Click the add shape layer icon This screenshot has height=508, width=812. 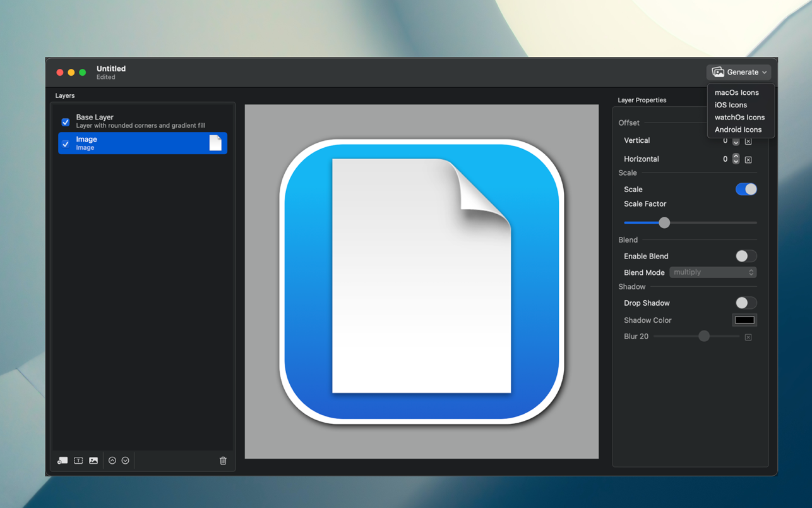click(63, 461)
